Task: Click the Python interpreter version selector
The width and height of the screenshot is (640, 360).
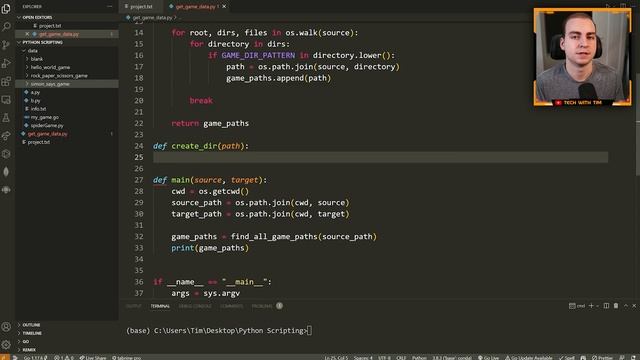Action: pos(452,358)
